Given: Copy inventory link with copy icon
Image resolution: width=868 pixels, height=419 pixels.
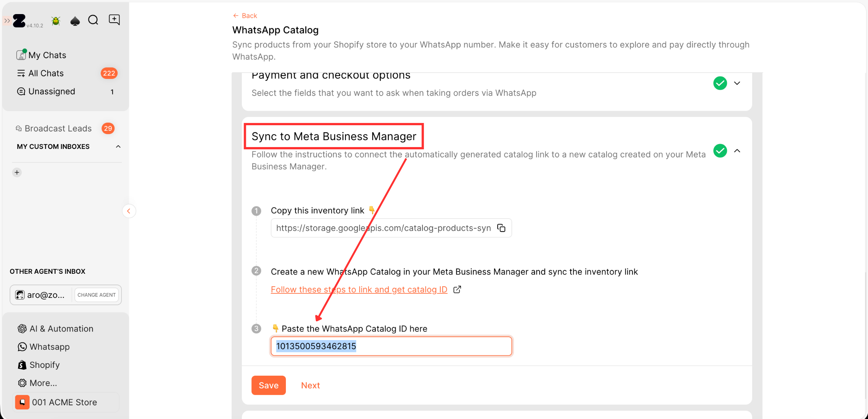Looking at the screenshot, I should coord(501,228).
